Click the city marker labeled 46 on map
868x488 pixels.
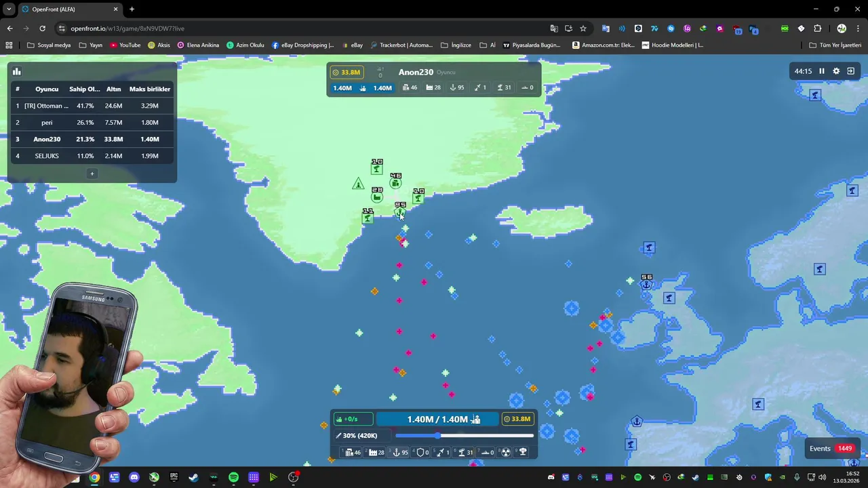[x=395, y=183]
